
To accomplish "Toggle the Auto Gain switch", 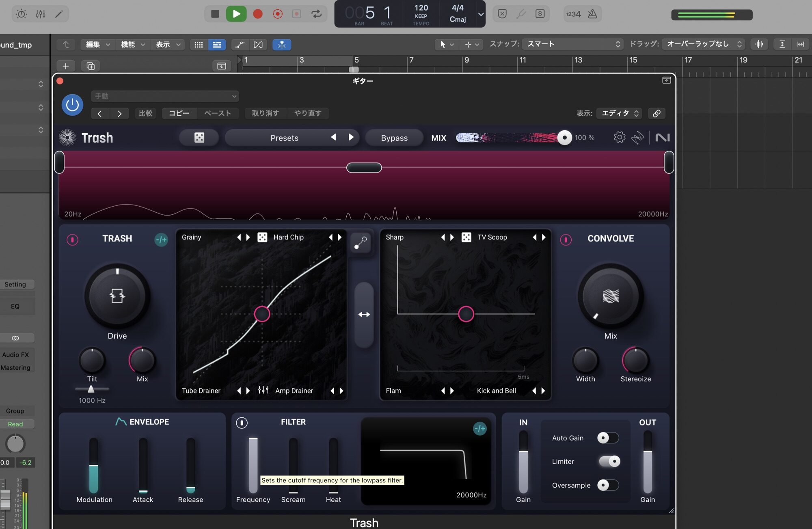I will tap(608, 438).
